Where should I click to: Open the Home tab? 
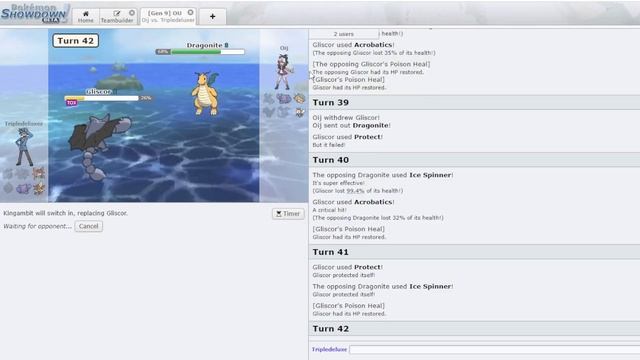coord(86,17)
